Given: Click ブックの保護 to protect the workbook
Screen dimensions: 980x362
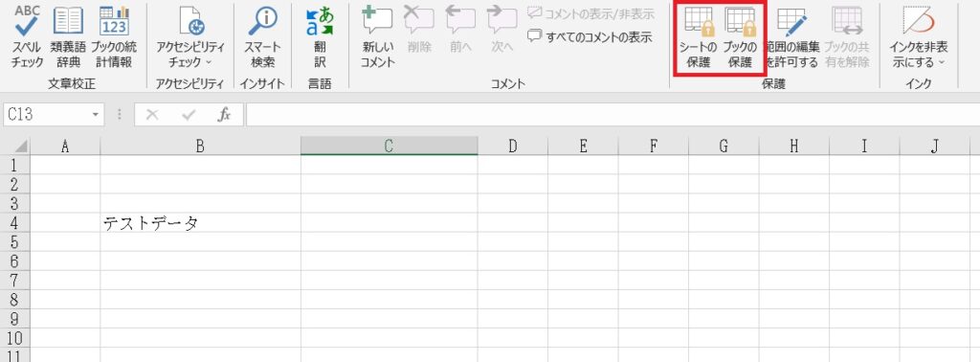Looking at the screenshot, I should (740, 38).
